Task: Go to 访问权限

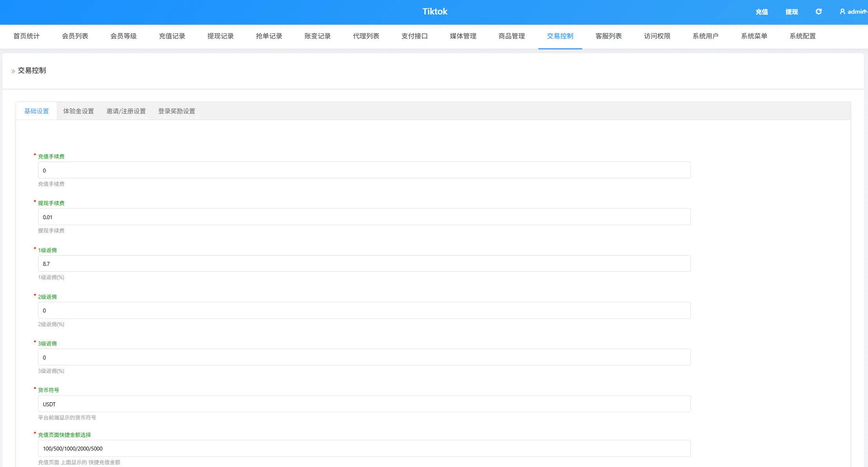Action: (x=657, y=36)
